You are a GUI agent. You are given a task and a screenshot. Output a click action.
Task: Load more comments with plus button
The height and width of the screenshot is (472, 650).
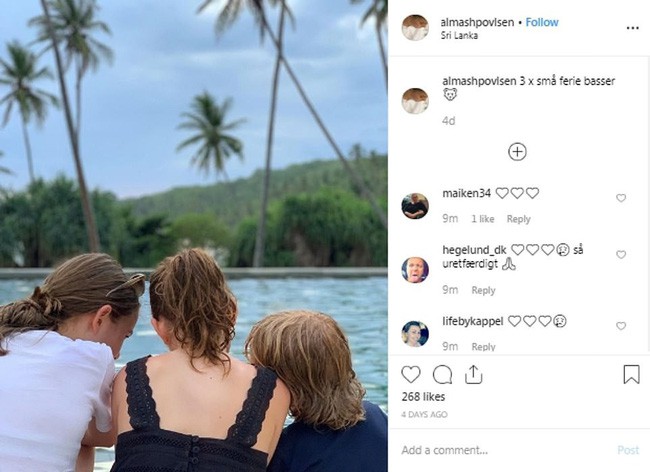click(517, 152)
